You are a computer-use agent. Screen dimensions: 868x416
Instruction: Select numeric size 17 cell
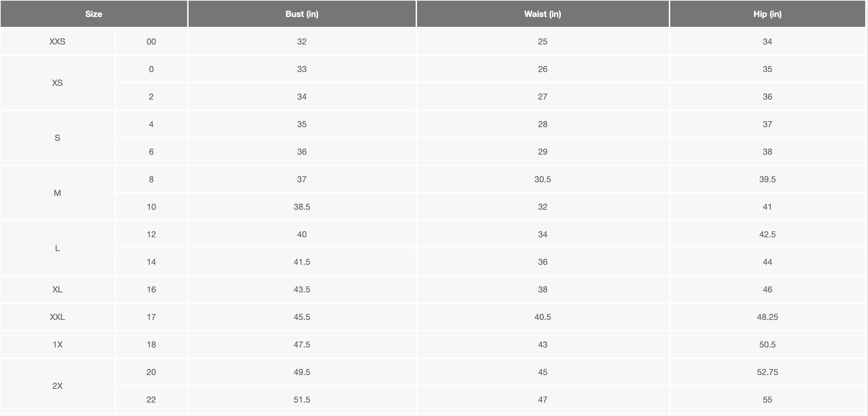click(151, 317)
